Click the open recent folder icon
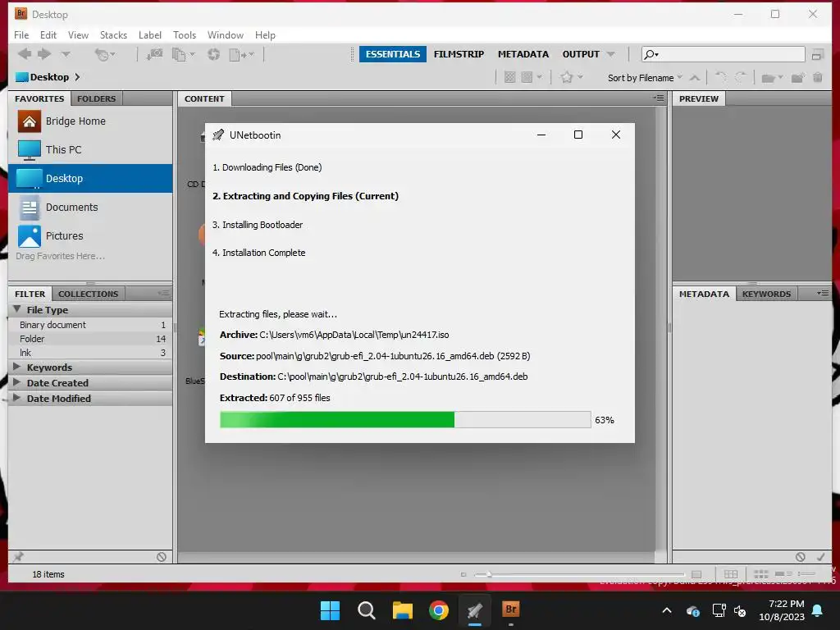This screenshot has width=840, height=630. 772,78
